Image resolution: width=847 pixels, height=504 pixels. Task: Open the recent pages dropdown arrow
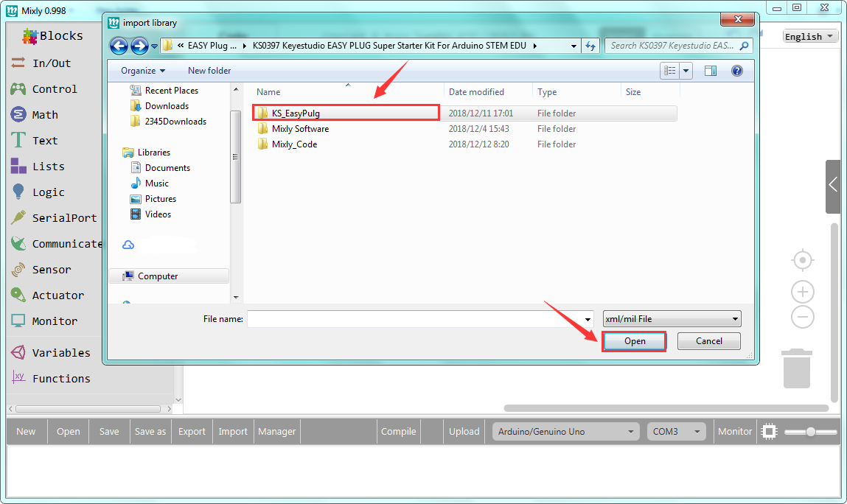pos(155,46)
